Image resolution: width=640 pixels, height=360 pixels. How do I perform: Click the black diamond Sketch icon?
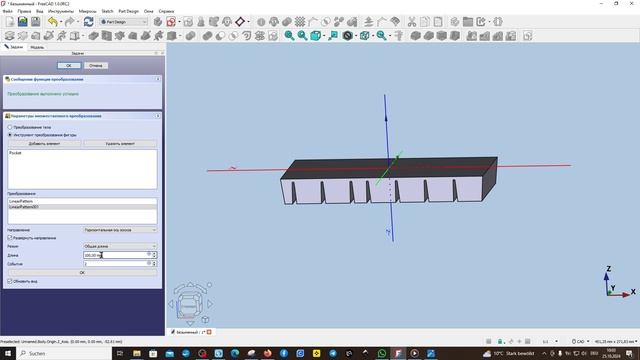[240, 22]
